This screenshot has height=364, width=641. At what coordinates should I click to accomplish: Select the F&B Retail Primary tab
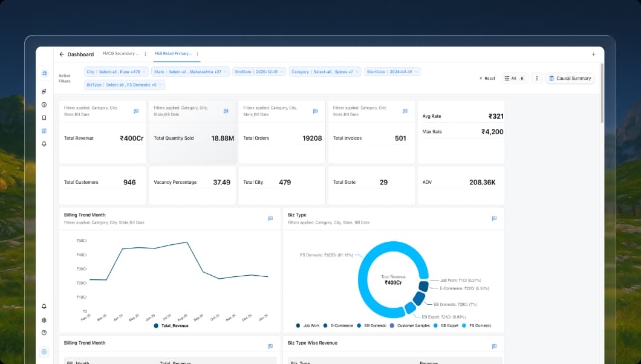point(175,53)
